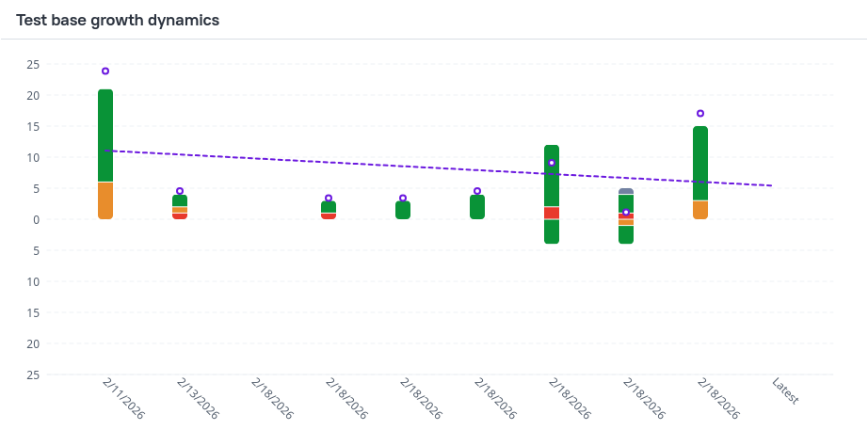The height and width of the screenshot is (446, 868).
Task: Click the orange segment of the rightmost bar
Action: pos(700,210)
